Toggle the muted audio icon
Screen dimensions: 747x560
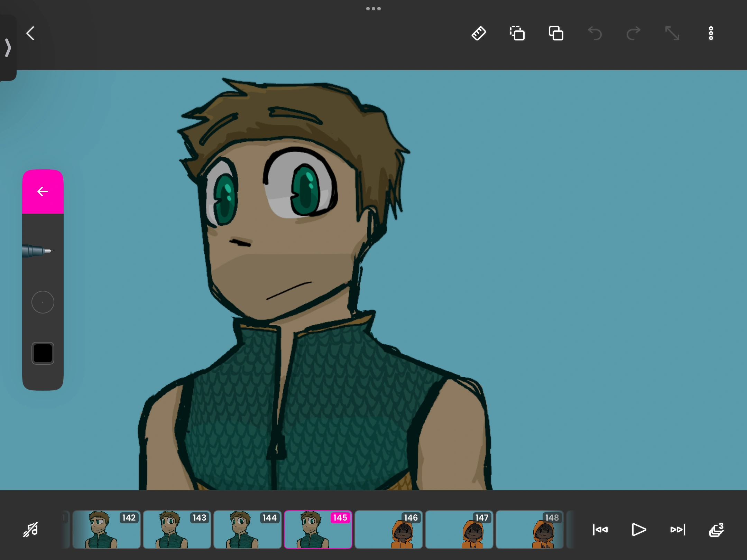click(31, 530)
